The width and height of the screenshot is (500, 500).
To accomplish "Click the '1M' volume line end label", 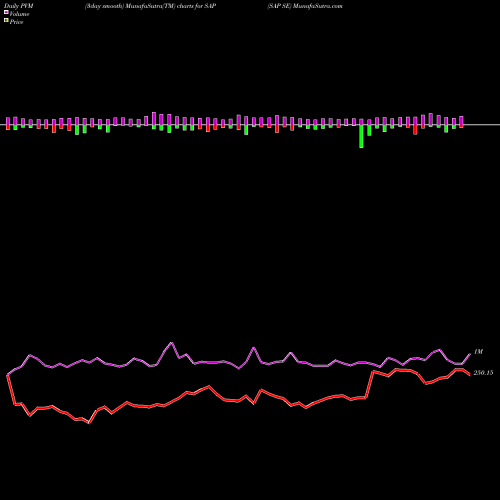I will point(478,352).
